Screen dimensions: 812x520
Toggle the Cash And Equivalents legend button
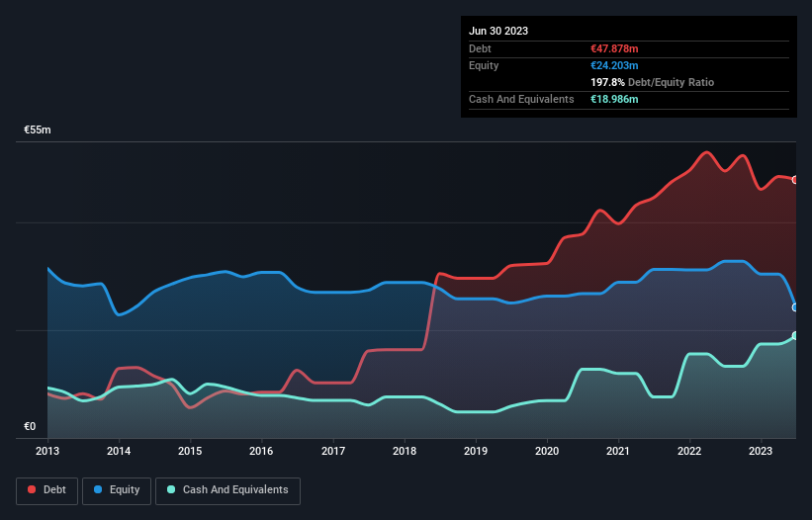click(227, 490)
